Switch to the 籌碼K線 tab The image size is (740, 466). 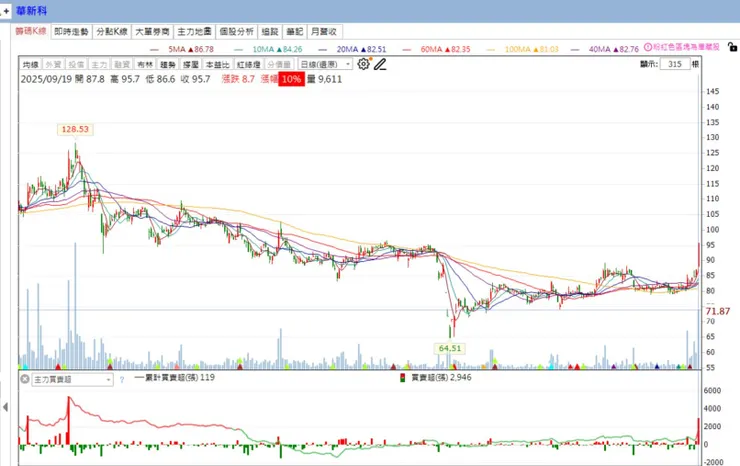(x=31, y=31)
